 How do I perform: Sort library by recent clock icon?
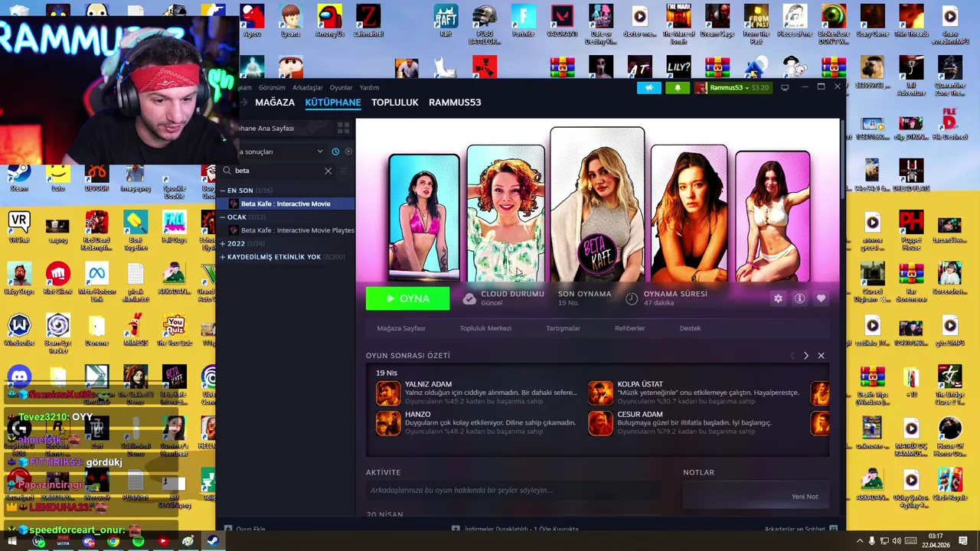[x=335, y=152]
